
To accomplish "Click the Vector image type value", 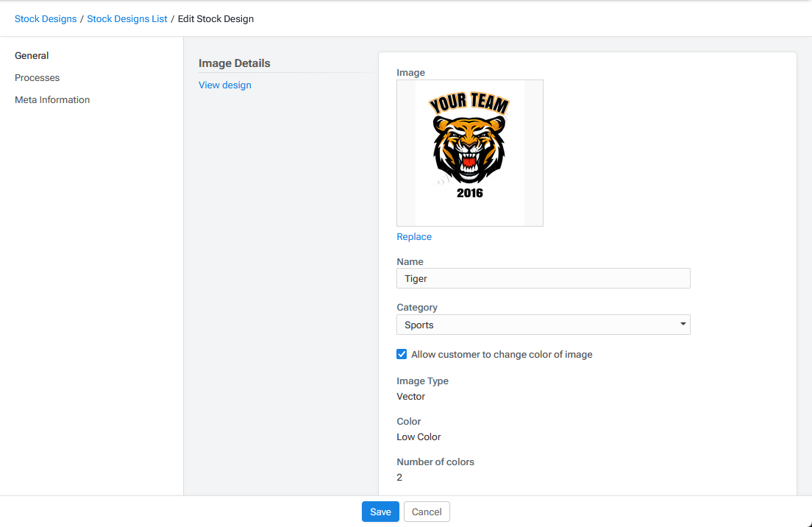I will (x=410, y=397).
